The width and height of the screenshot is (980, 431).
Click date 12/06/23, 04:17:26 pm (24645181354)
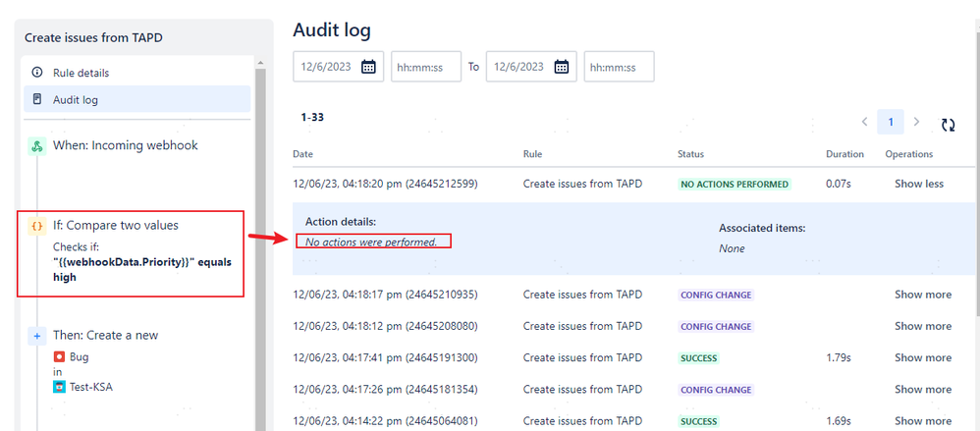pos(385,389)
